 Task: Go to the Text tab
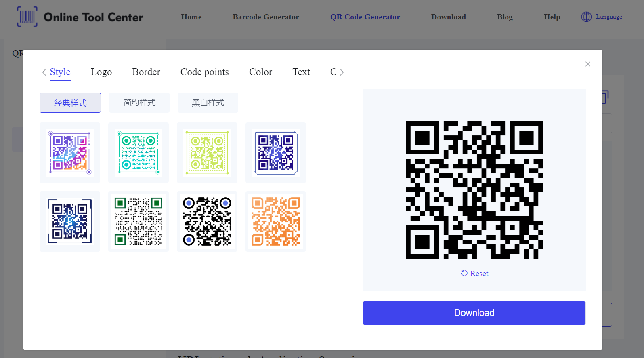click(301, 72)
